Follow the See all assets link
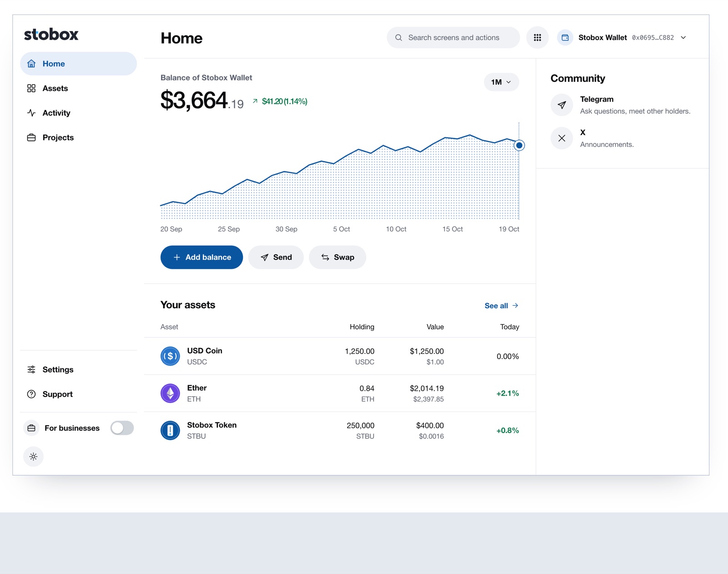Viewport: 728px width, 574px height. click(501, 306)
